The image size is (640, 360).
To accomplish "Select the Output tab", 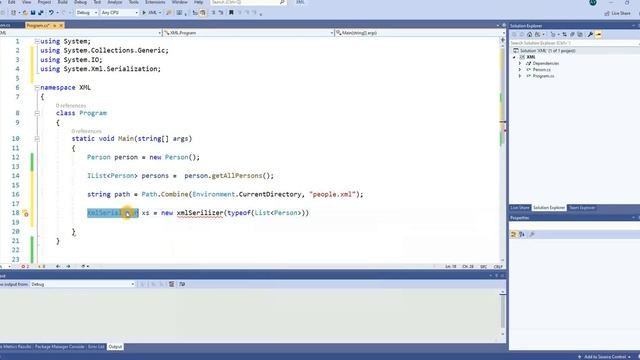I will pos(115,347).
